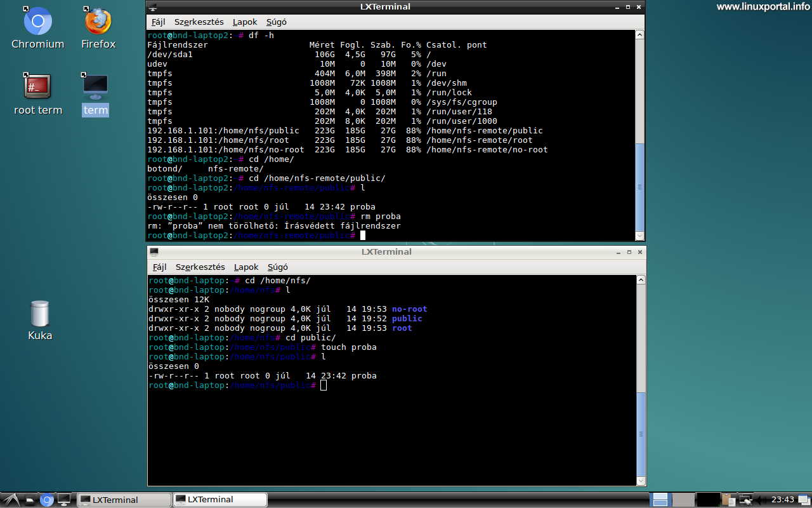Minimize the lower LXTerminal window
Viewport: 812px width, 508px height.
(617, 252)
